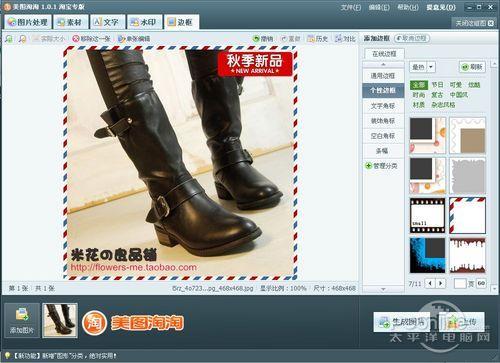This screenshot has width=500, height=363.
Task: Click the border panel scrollbar up arrow
Action: (494, 63)
